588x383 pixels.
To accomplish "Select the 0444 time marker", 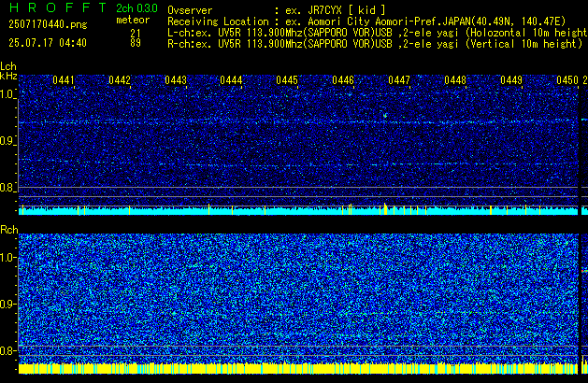I will [x=231, y=80].
